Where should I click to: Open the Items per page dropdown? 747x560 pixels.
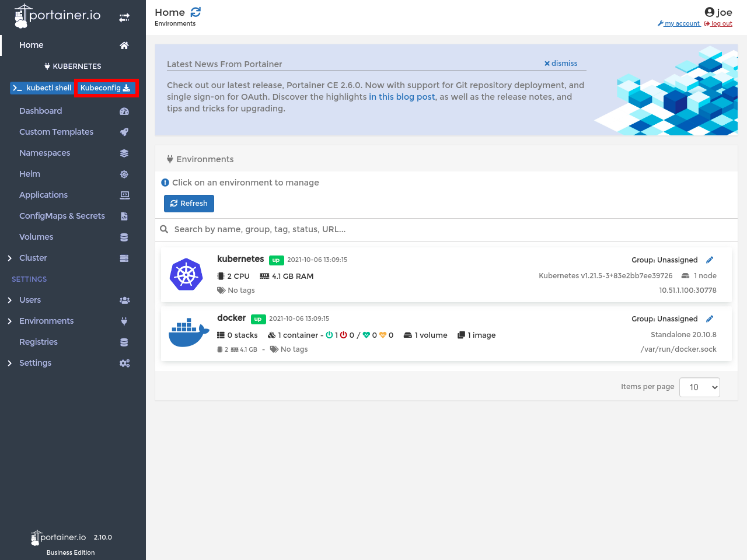click(x=700, y=387)
